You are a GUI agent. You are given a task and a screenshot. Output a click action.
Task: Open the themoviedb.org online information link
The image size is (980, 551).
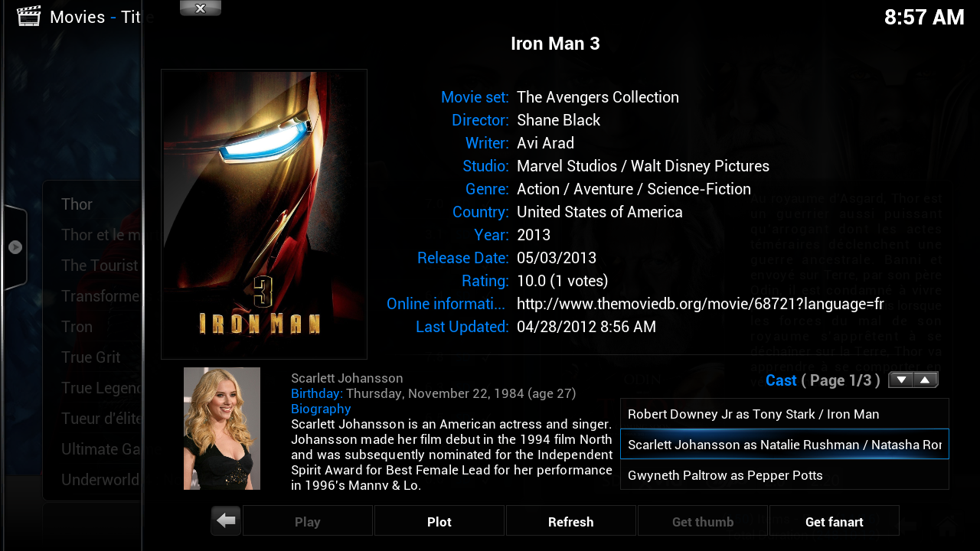click(700, 304)
